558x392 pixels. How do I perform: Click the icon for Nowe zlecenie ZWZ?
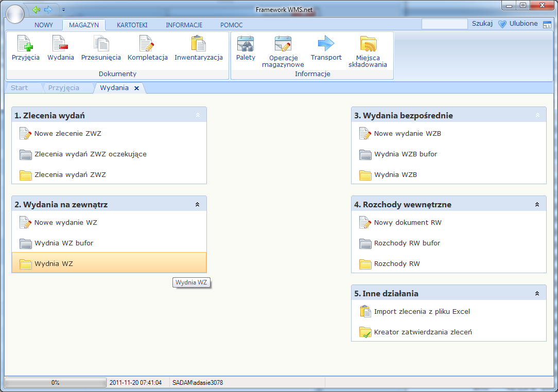25,133
